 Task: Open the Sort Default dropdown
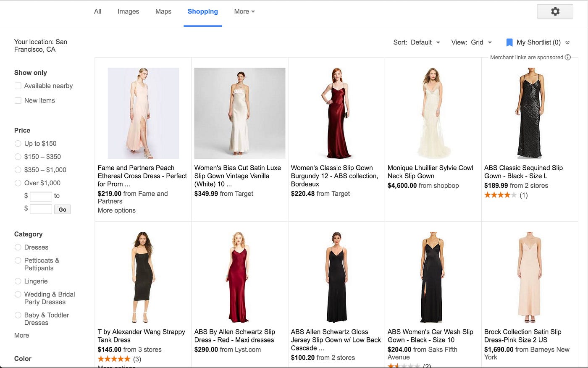(425, 42)
